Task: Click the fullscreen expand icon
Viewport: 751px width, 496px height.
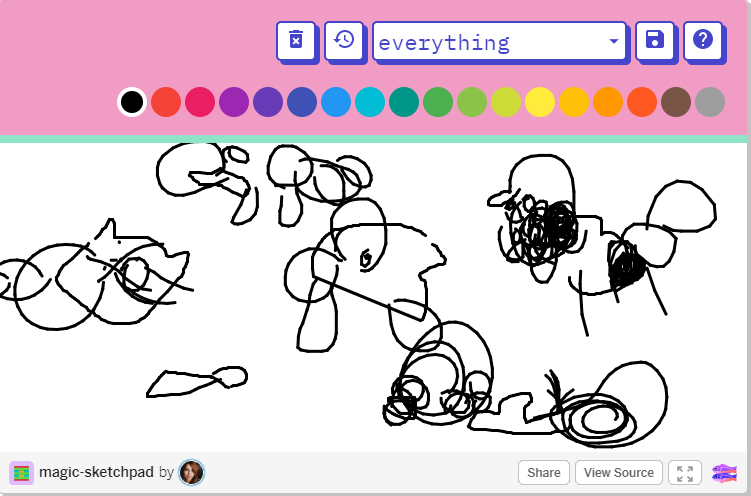Action: tap(685, 473)
